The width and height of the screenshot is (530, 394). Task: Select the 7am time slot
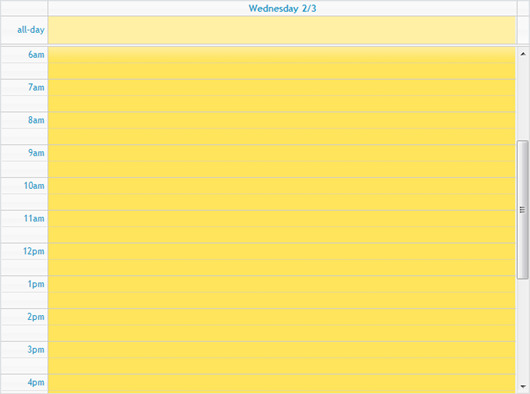[x=282, y=88]
